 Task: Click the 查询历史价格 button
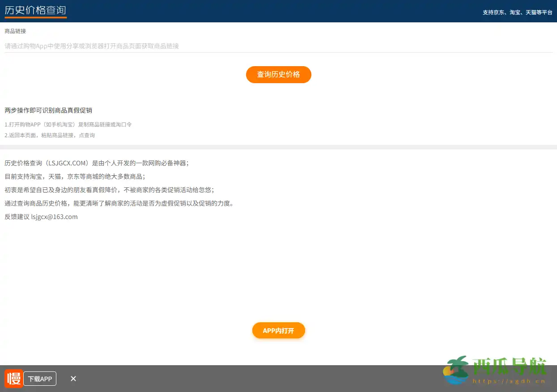click(x=278, y=75)
